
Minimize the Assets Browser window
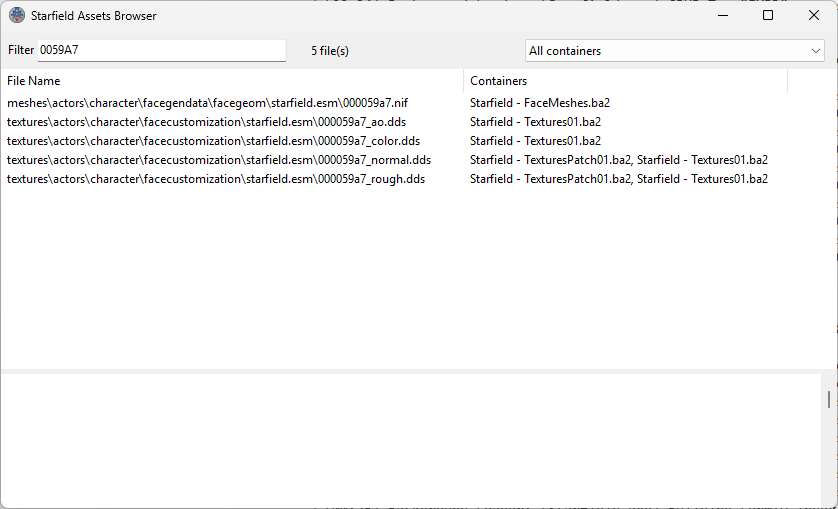tap(722, 16)
